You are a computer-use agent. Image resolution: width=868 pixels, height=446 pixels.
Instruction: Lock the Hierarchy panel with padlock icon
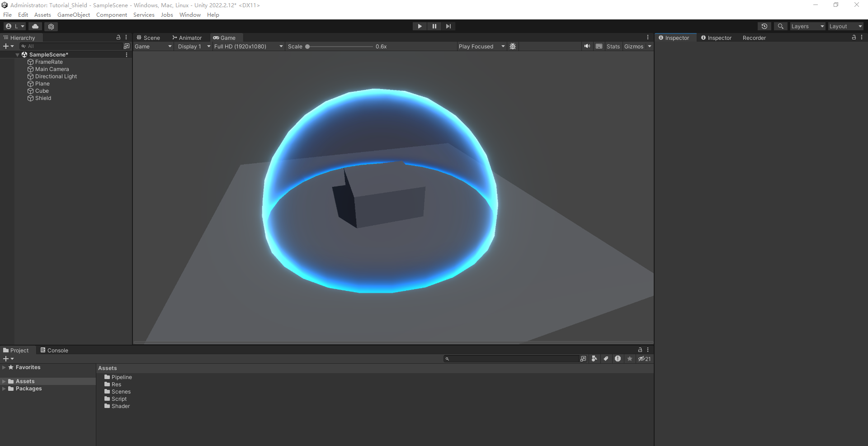(118, 38)
